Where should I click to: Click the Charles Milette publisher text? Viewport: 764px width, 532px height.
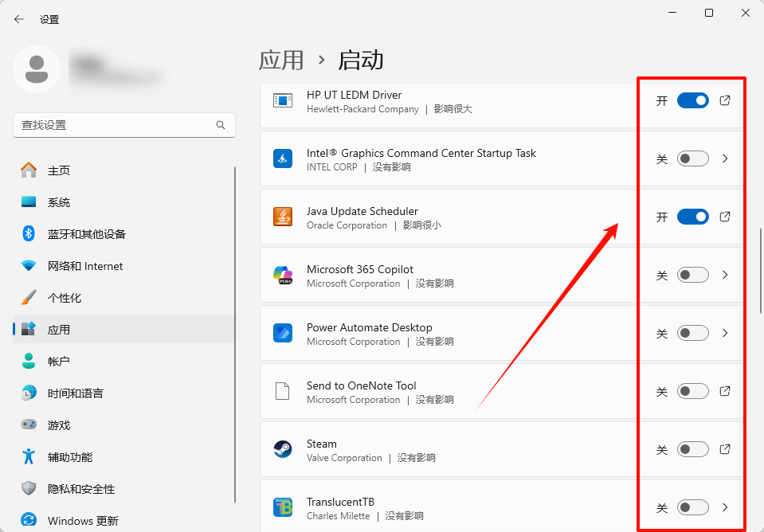tap(338, 516)
